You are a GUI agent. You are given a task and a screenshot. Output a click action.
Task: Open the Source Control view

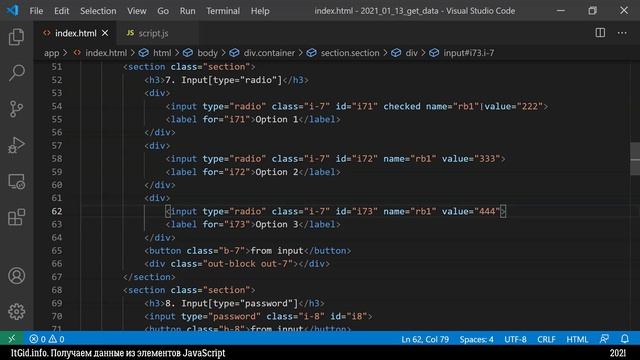(x=16, y=109)
